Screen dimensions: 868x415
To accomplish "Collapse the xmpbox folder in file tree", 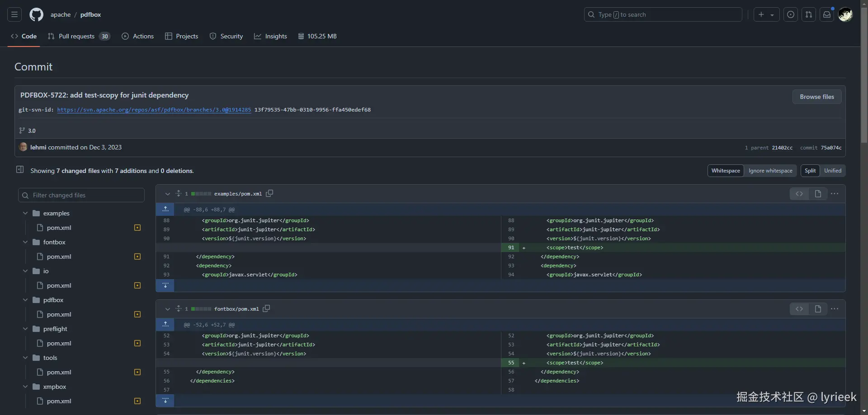I will pyautogui.click(x=25, y=387).
